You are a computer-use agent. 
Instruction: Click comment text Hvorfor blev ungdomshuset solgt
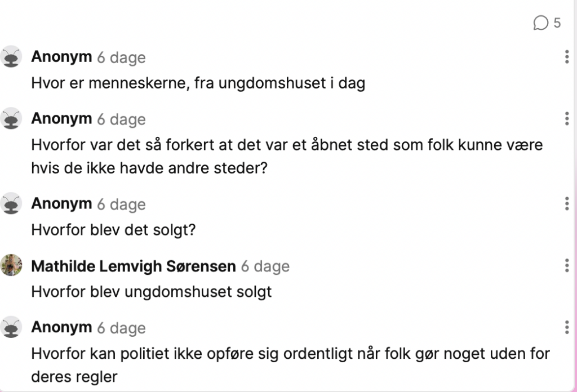(x=151, y=292)
